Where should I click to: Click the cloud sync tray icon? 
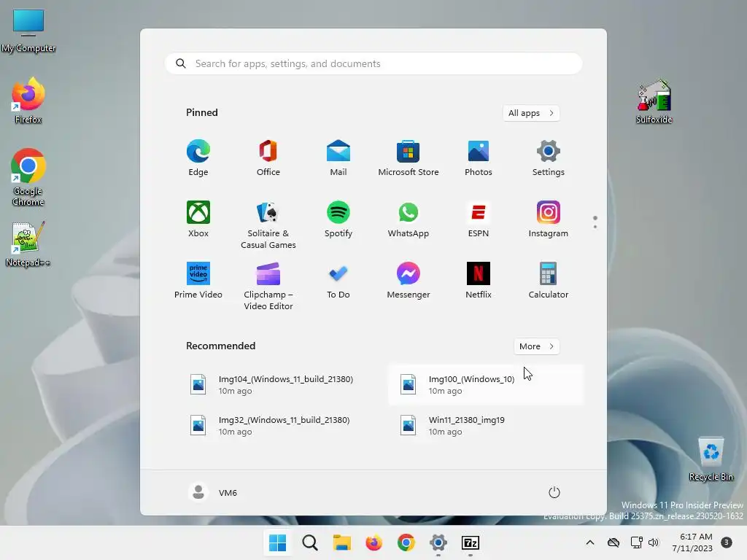point(614,542)
